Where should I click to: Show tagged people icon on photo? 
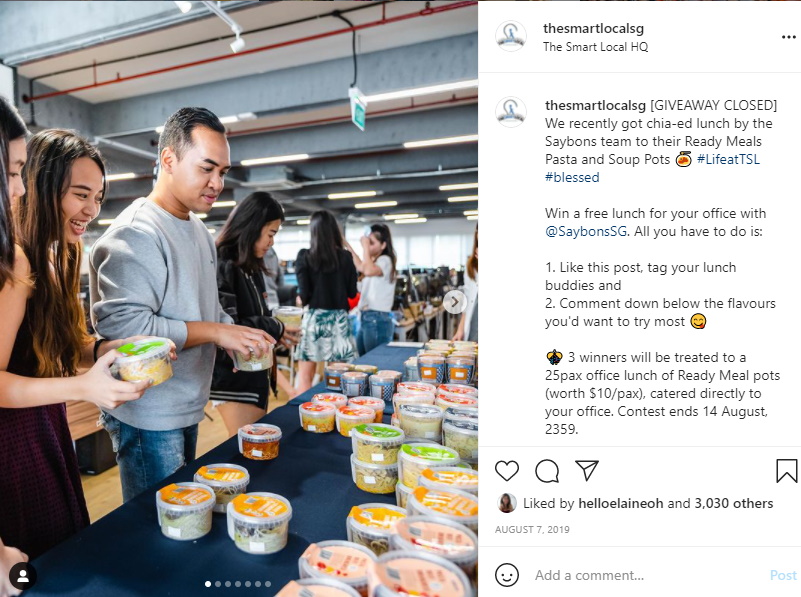pyautogui.click(x=22, y=576)
